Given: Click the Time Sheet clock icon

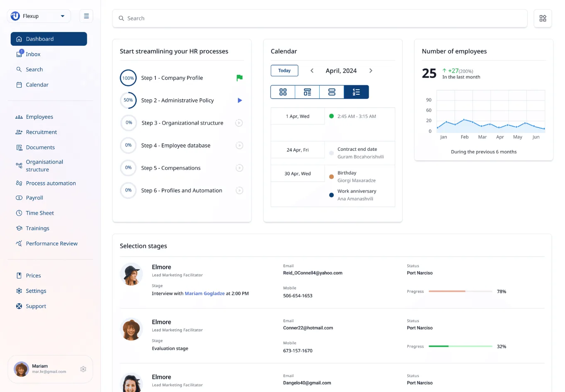Looking at the screenshot, I should point(19,213).
